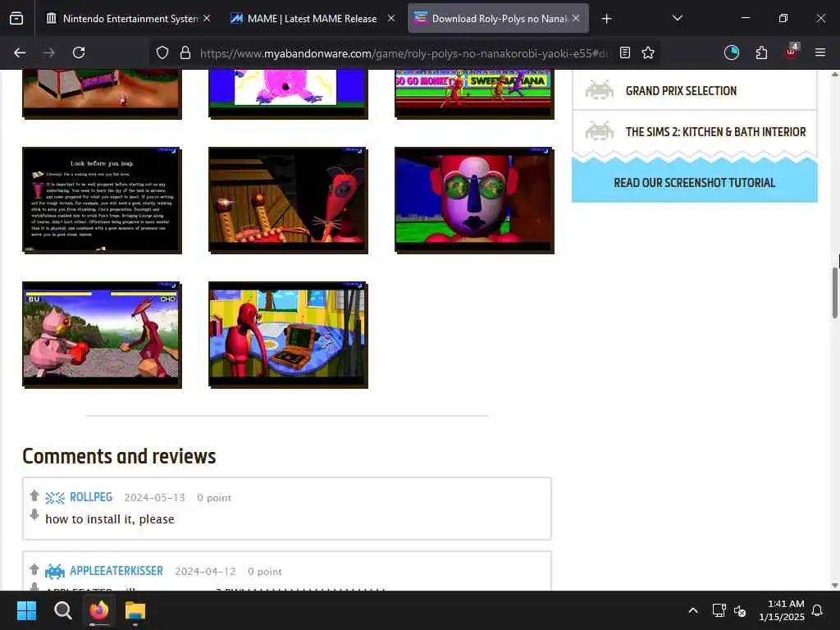Open Windows taskbar search
The height and width of the screenshot is (630, 840).
pyautogui.click(x=62, y=610)
